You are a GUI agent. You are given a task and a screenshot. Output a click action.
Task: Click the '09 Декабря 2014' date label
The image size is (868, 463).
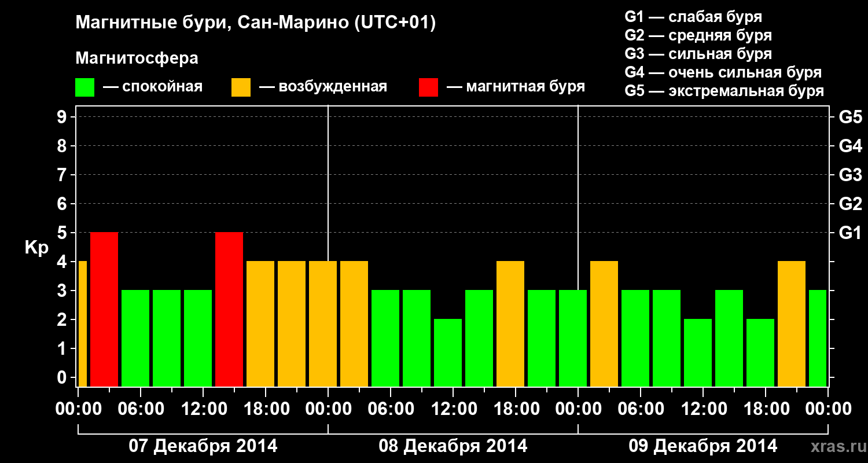click(703, 446)
